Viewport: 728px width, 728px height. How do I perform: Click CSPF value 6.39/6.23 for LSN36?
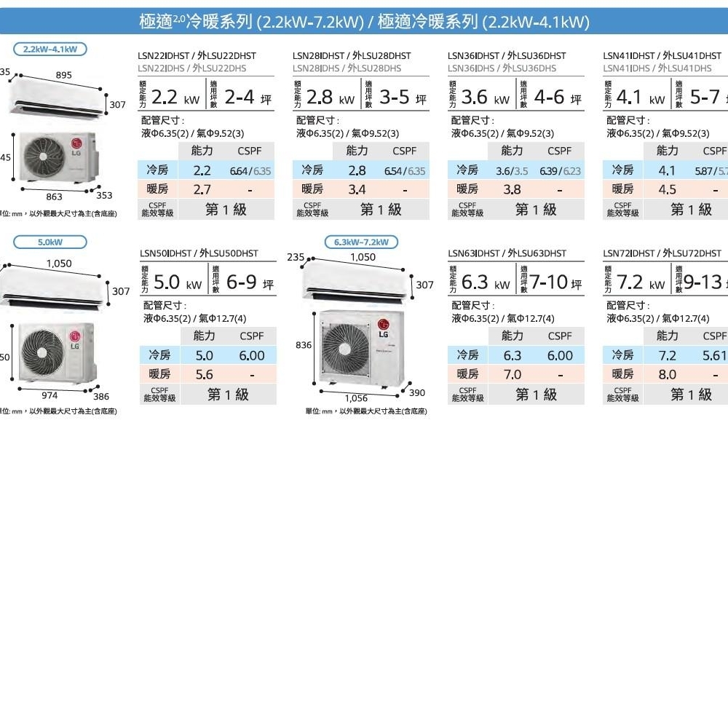[x=560, y=171]
